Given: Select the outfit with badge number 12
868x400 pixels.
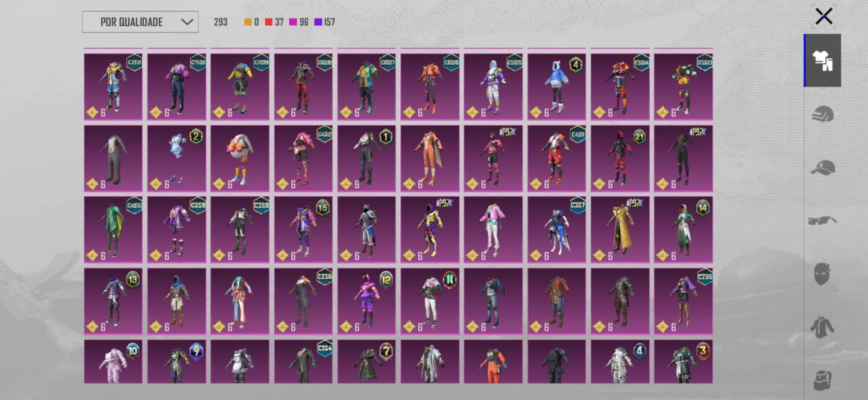Looking at the screenshot, I should tap(366, 301).
